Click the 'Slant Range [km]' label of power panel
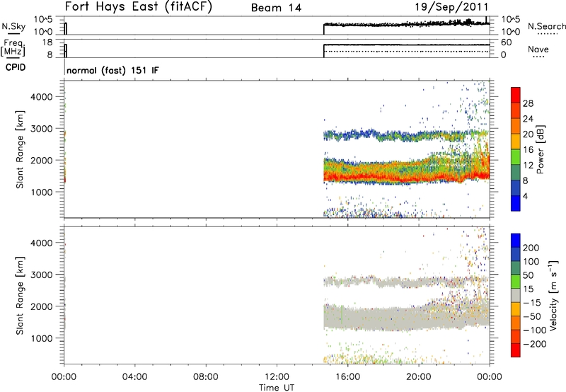 tap(20, 149)
